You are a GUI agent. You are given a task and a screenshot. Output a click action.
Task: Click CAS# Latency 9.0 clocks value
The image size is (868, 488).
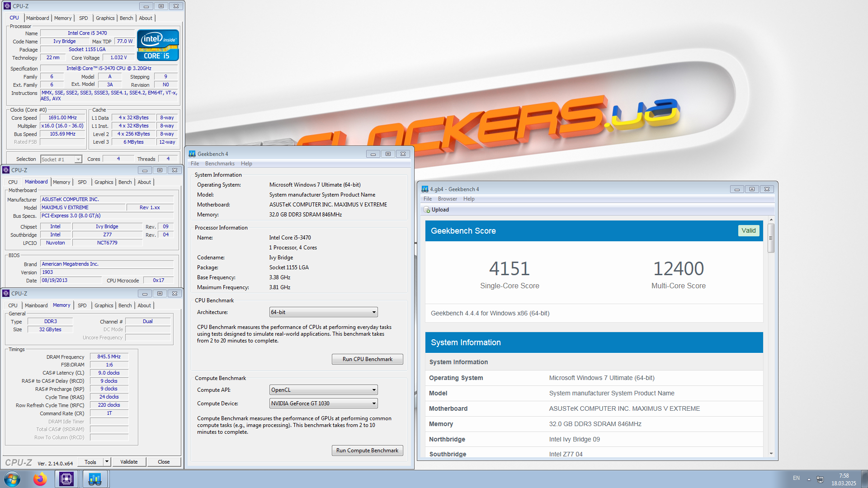pos(109,373)
